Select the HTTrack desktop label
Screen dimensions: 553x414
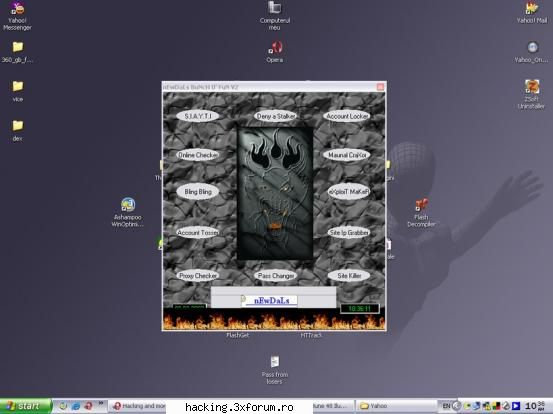pyautogui.click(x=311, y=335)
